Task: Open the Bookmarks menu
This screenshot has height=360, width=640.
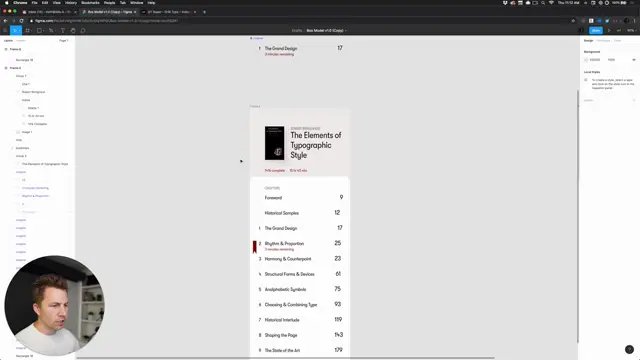Action: click(x=90, y=3)
